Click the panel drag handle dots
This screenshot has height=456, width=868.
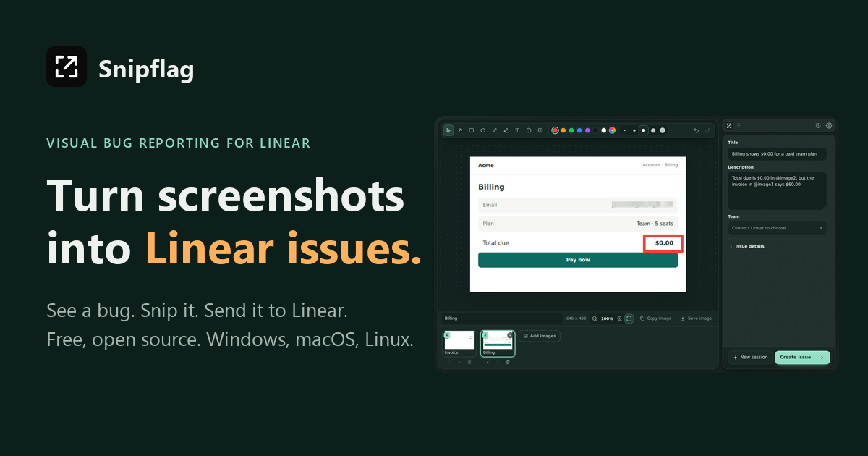coord(739,125)
